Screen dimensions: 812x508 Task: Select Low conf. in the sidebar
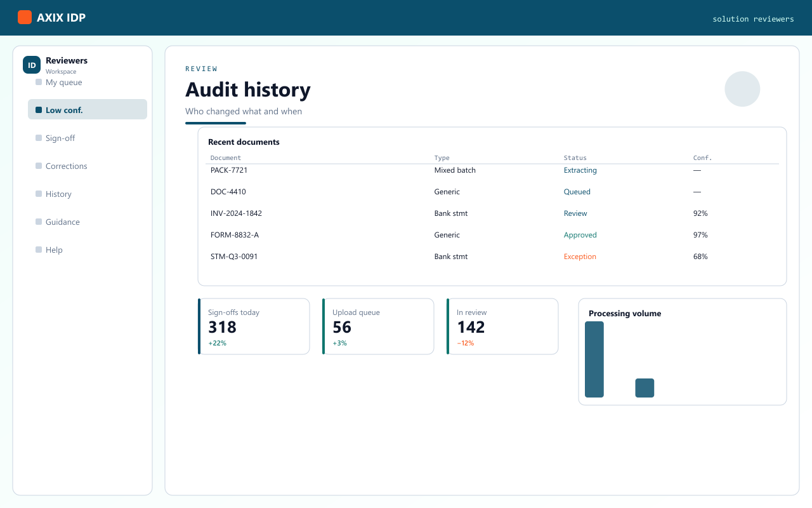pos(88,109)
